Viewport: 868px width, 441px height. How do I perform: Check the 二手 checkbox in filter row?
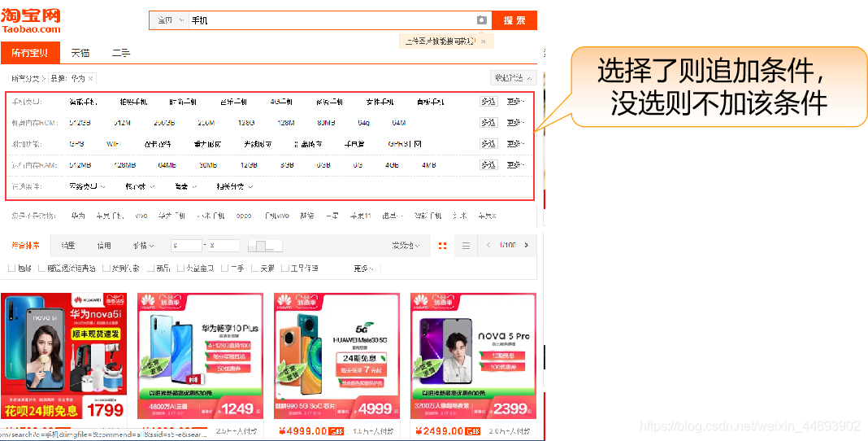pyautogui.click(x=225, y=269)
